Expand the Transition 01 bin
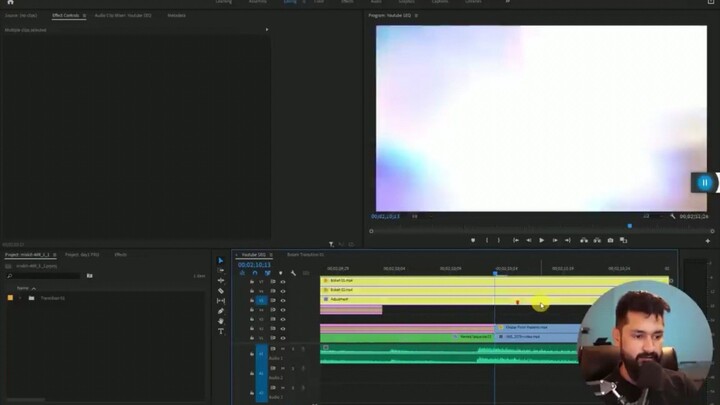This screenshot has height=405, width=720. point(20,298)
